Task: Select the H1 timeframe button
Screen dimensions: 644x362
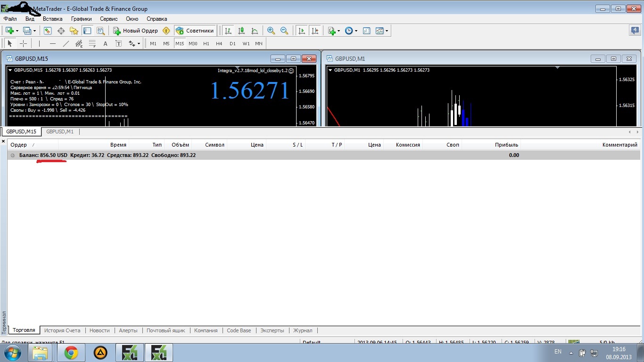Action: 206,43
